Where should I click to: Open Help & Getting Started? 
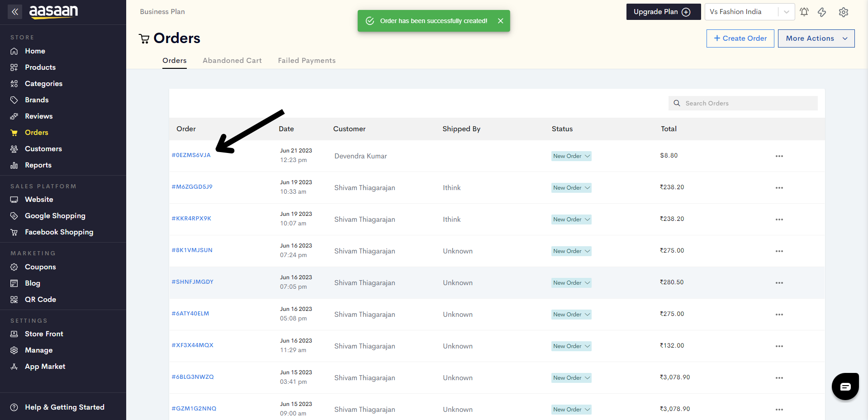64,407
